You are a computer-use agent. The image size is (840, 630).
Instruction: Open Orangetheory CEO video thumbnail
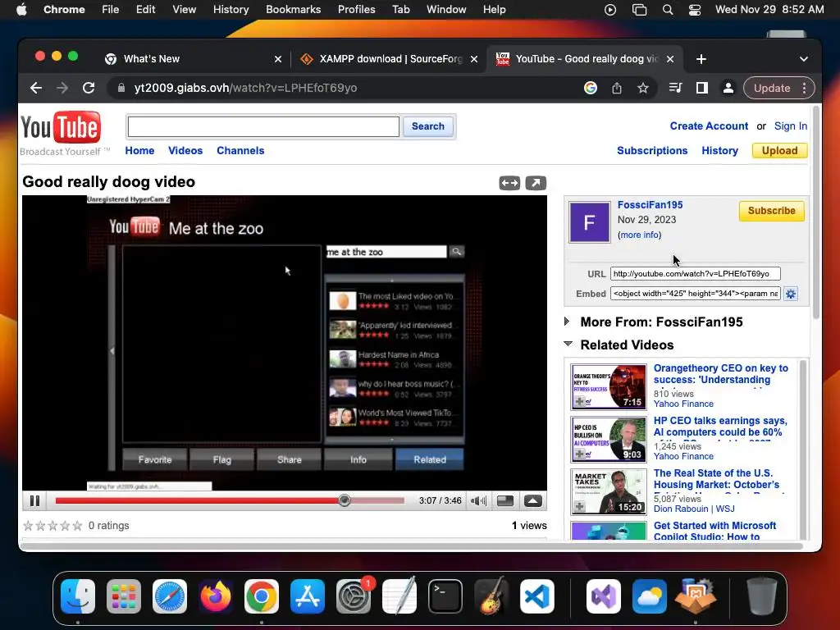click(609, 387)
